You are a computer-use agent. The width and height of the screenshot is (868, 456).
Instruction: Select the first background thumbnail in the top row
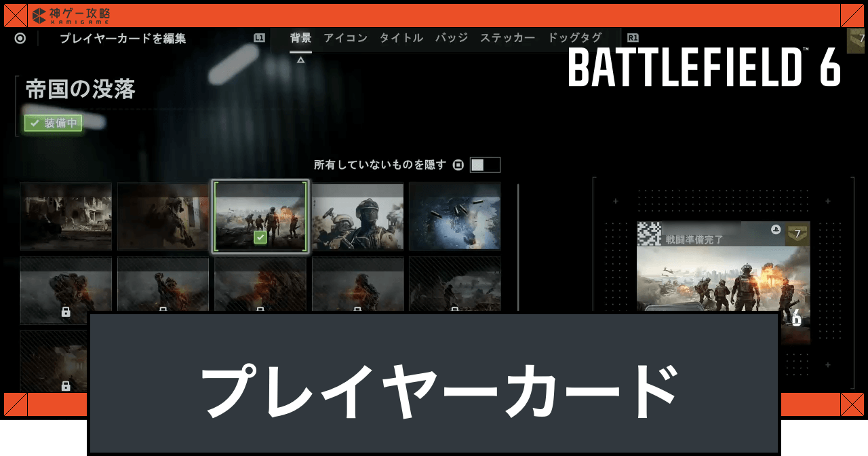[66, 216]
